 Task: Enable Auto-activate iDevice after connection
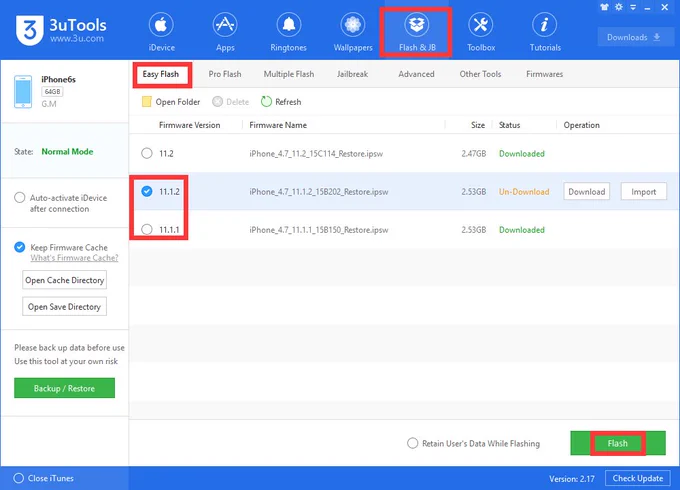(20, 198)
